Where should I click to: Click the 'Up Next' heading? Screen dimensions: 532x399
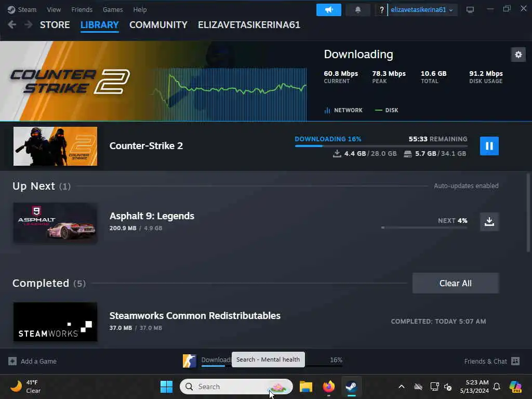pyautogui.click(x=34, y=187)
